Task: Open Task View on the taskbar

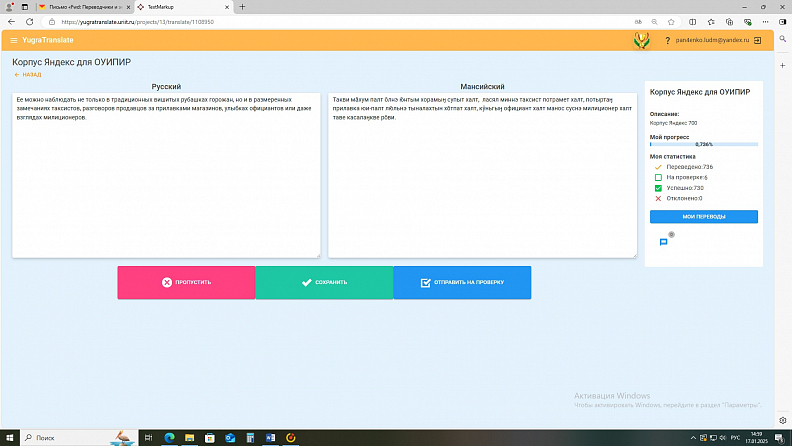Action: (x=148, y=438)
